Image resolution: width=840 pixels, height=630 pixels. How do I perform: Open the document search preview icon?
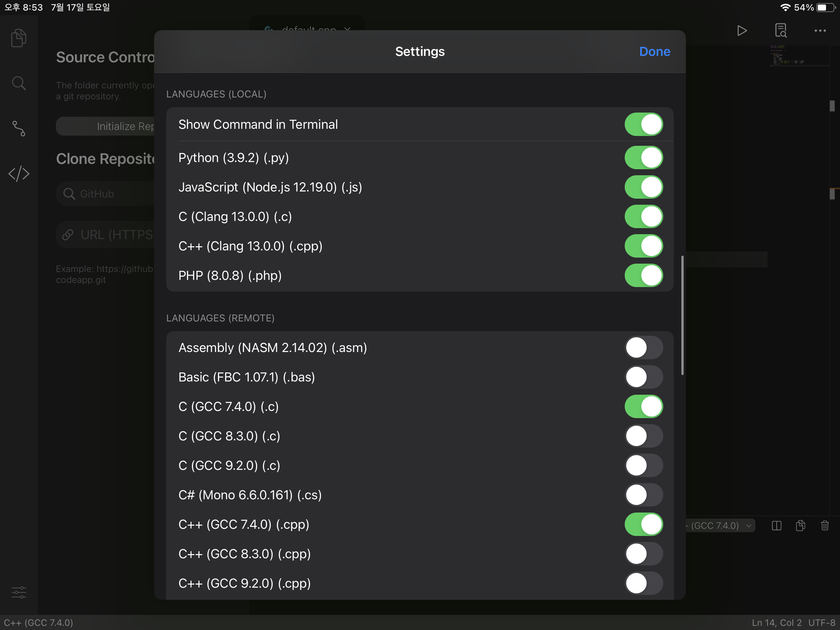tap(781, 30)
